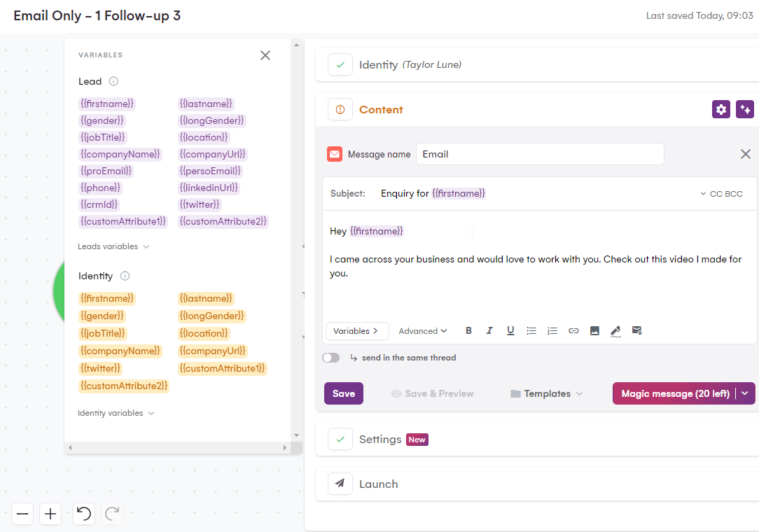This screenshot has height=532, width=759.
Task: Click the signature pen icon
Action: tap(615, 331)
